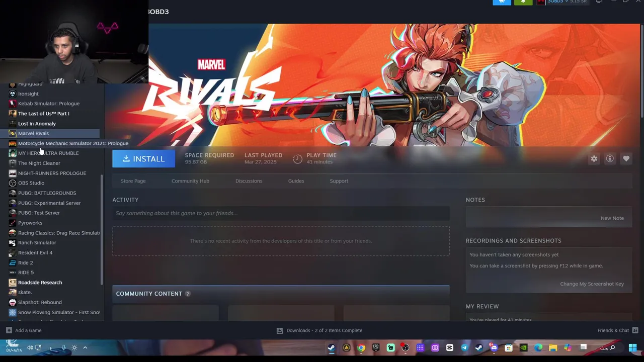The image size is (644, 362).
Task: Select NIGHT-RUNNERS PROLOGUE
Action: [x=52, y=173]
